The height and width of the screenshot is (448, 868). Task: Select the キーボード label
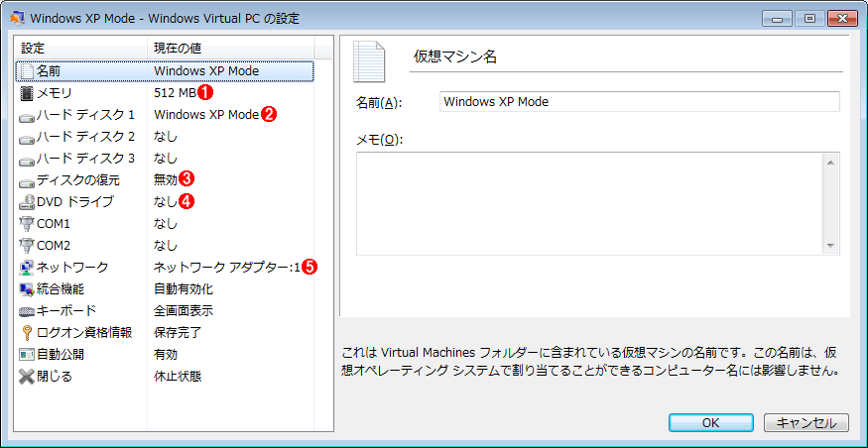coord(66,311)
